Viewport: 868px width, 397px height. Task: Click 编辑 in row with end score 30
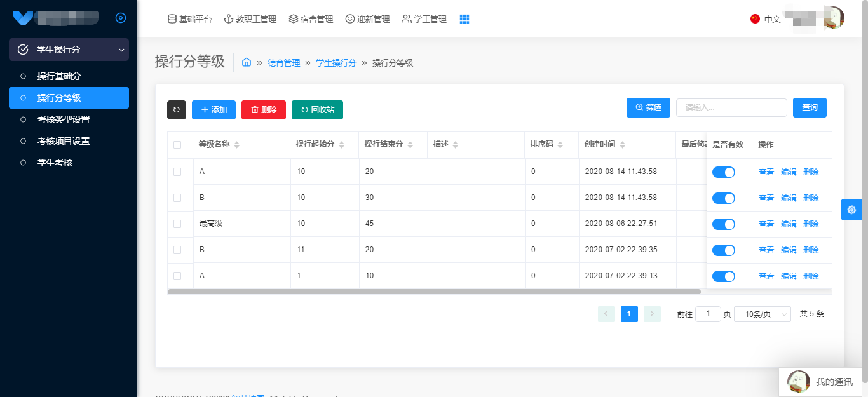(x=789, y=198)
